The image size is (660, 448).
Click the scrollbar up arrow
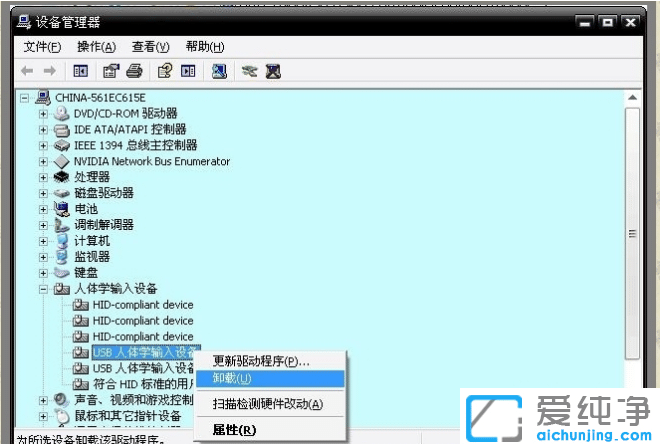pos(632,98)
